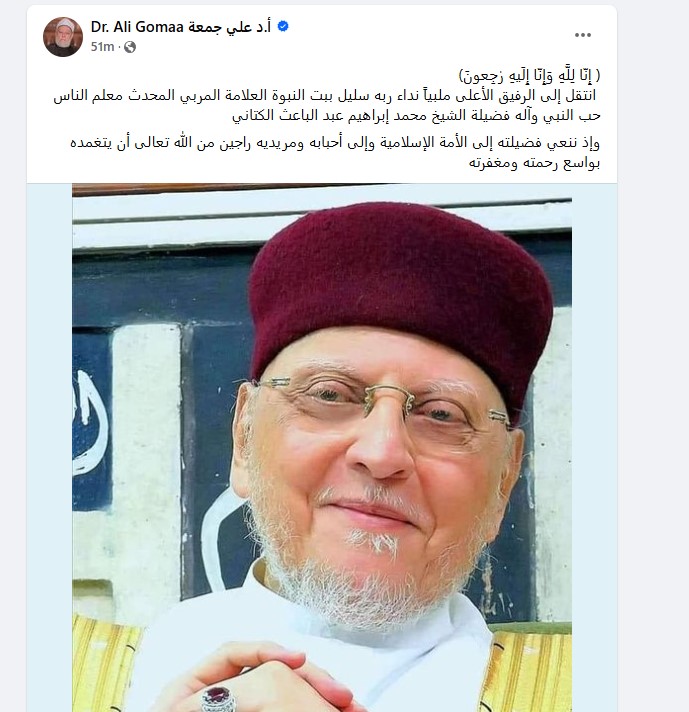The height and width of the screenshot is (712, 689).
Task: Click the line starting with حب النبي وآله
Action: pyautogui.click(x=416, y=115)
